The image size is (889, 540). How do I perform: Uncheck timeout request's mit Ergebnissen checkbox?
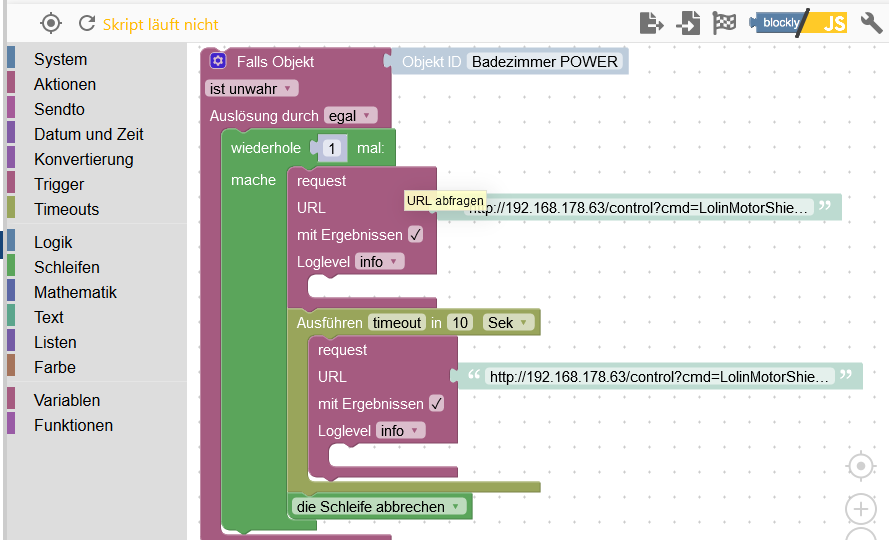437,403
